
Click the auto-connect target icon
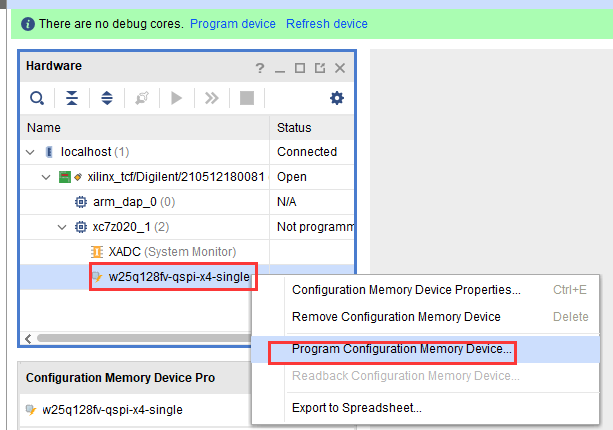[x=142, y=98]
